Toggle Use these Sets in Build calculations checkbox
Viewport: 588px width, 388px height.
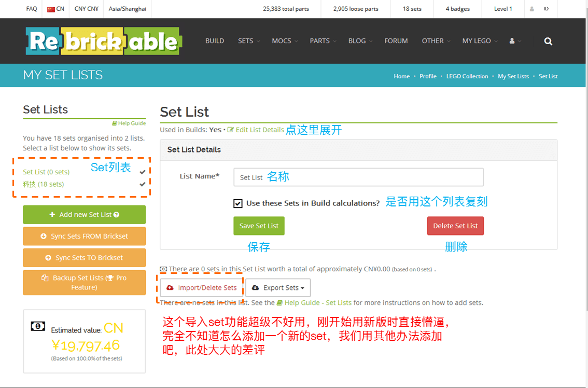click(x=238, y=203)
